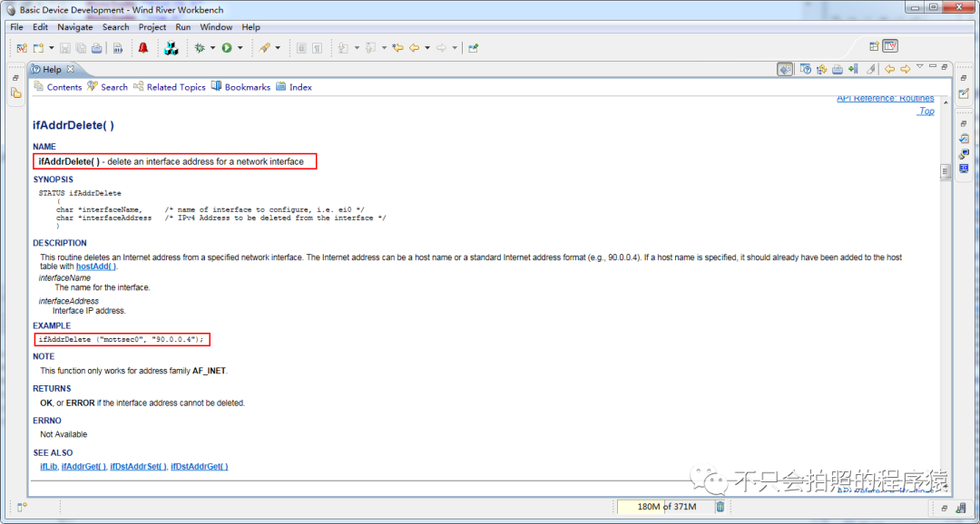This screenshot has width=980, height=524.
Task: Follow the ifLib link
Action: click(x=49, y=467)
